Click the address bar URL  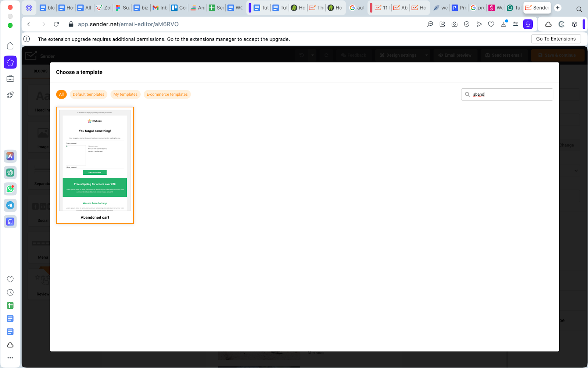coord(128,24)
